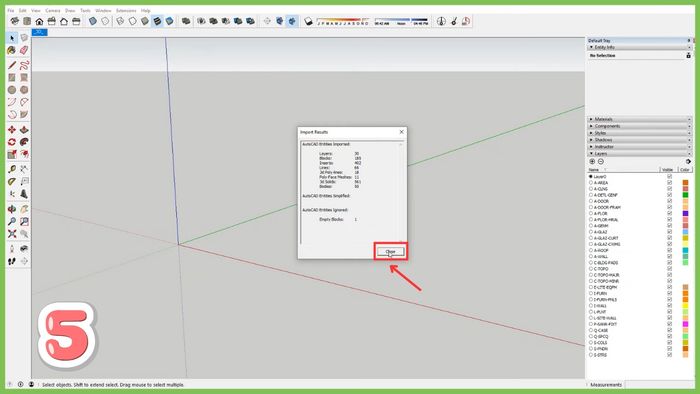The width and height of the screenshot is (700, 394).
Task: Close the Import Results dialog with Close
Action: click(391, 252)
